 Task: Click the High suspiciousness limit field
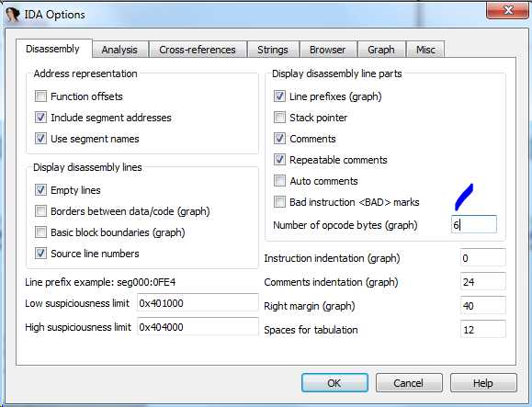tap(198, 327)
